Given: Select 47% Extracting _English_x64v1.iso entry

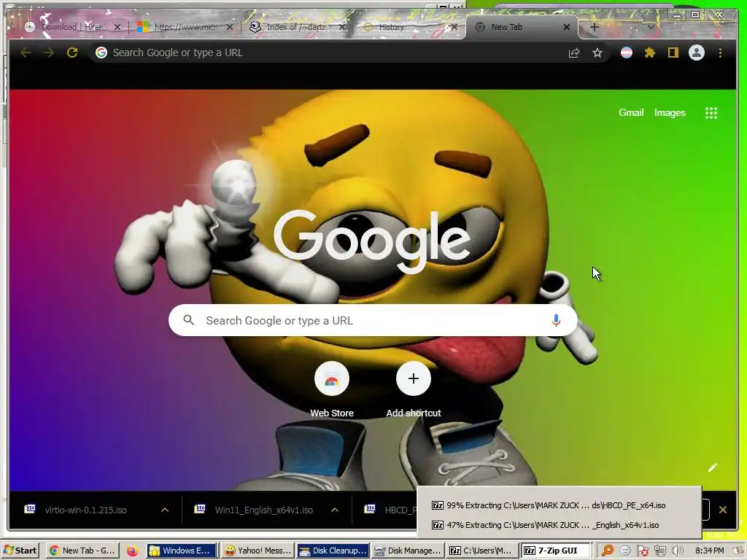Looking at the screenshot, I should 546,525.
